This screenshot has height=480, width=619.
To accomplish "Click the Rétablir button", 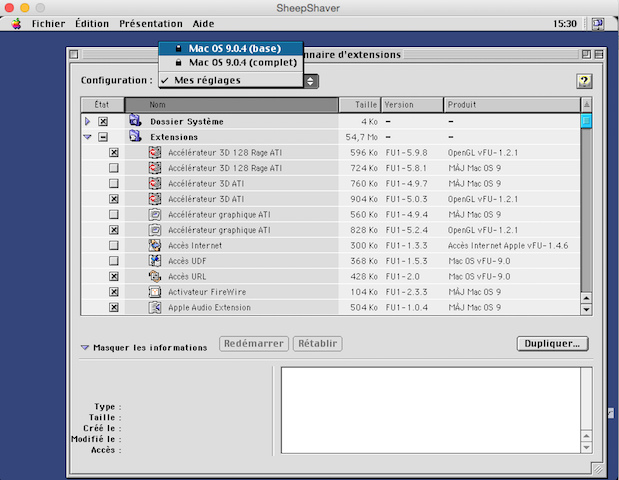I will (x=317, y=343).
